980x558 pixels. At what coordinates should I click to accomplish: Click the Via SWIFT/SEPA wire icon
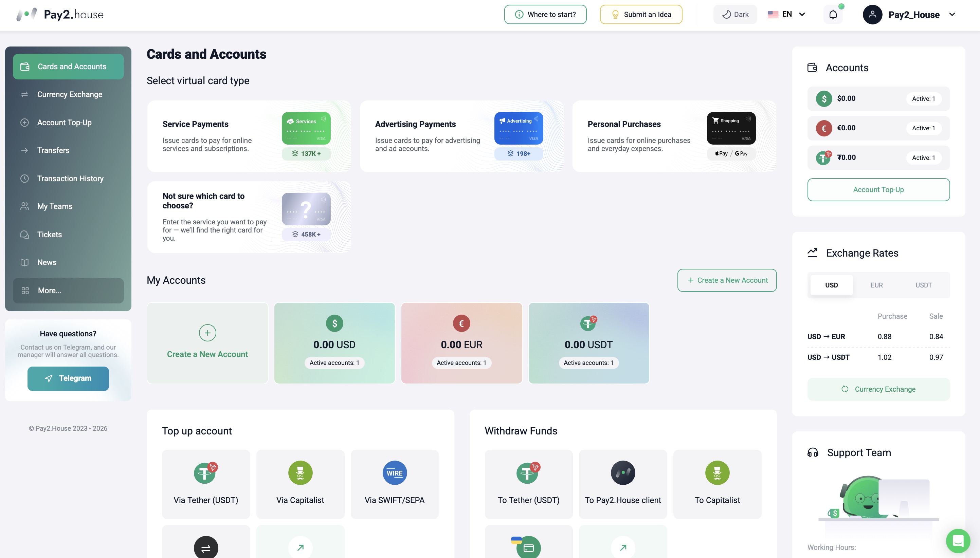(395, 472)
